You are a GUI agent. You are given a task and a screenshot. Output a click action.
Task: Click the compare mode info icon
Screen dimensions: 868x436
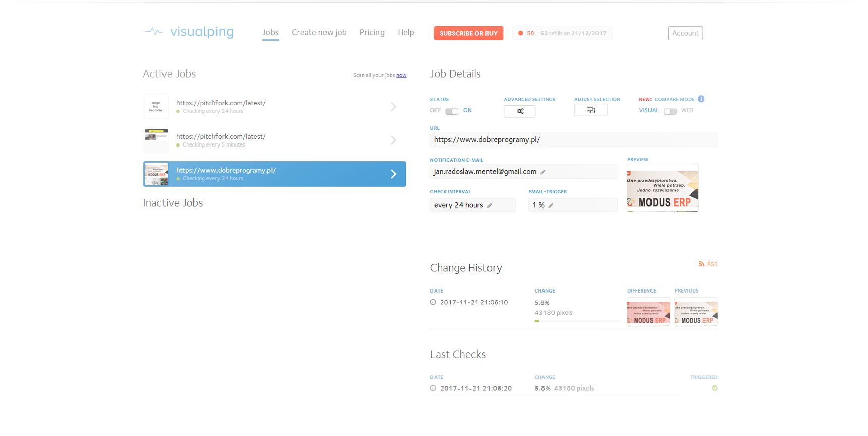click(x=701, y=99)
